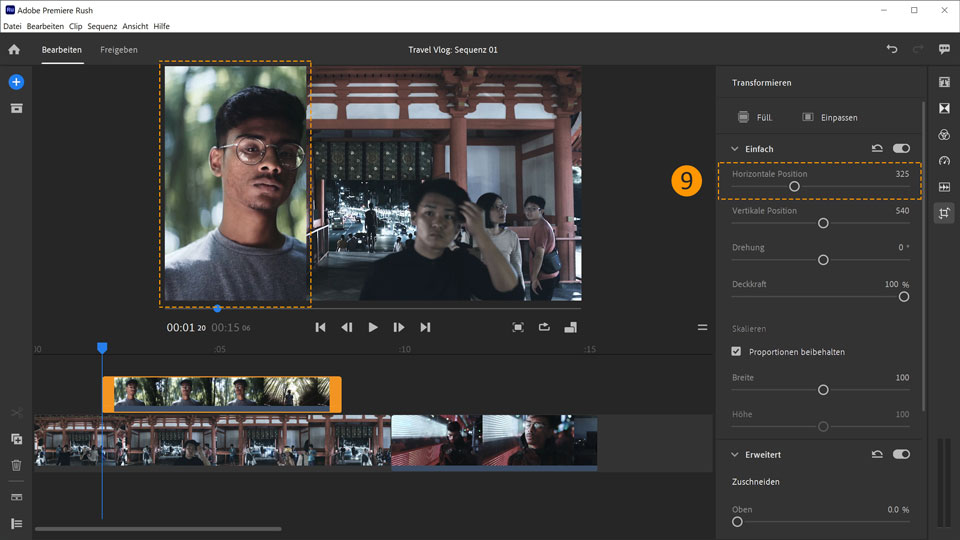Click the Vertikale Position slider handle
Image resolution: width=960 pixels, height=540 pixels.
823,223
